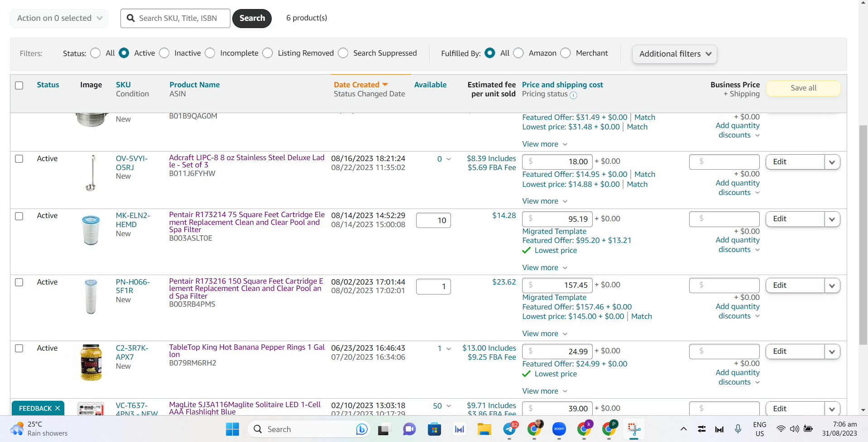This screenshot has height=442, width=868.
Task: Open Edit dropdown arrow for Adcraft ladle
Action: coord(832,162)
